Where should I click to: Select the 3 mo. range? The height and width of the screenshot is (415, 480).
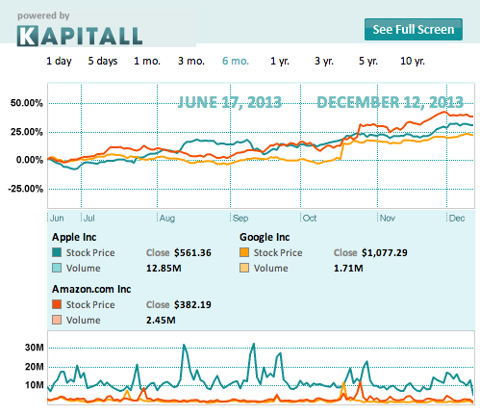click(x=191, y=61)
